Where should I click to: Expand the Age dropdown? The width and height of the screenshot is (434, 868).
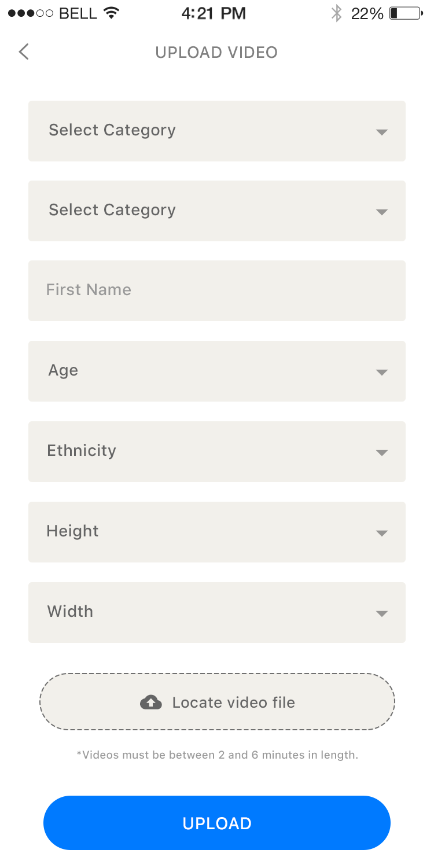point(217,371)
